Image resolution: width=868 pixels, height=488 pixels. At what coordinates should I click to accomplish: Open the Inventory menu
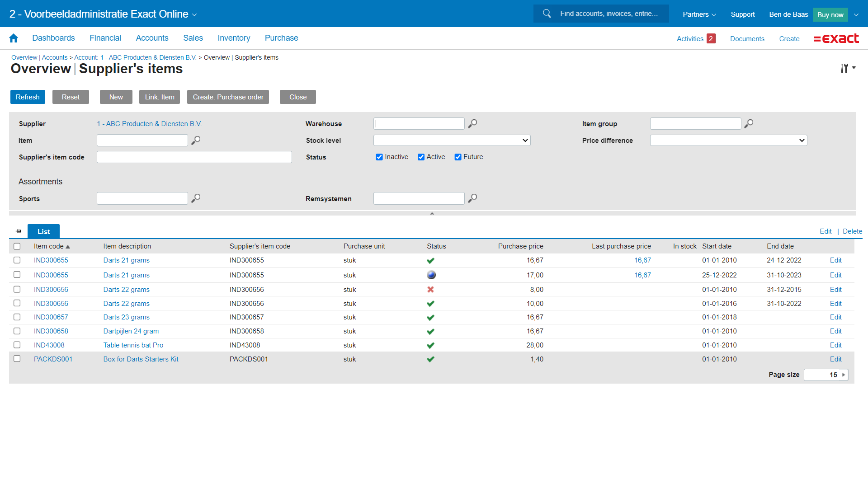point(234,38)
